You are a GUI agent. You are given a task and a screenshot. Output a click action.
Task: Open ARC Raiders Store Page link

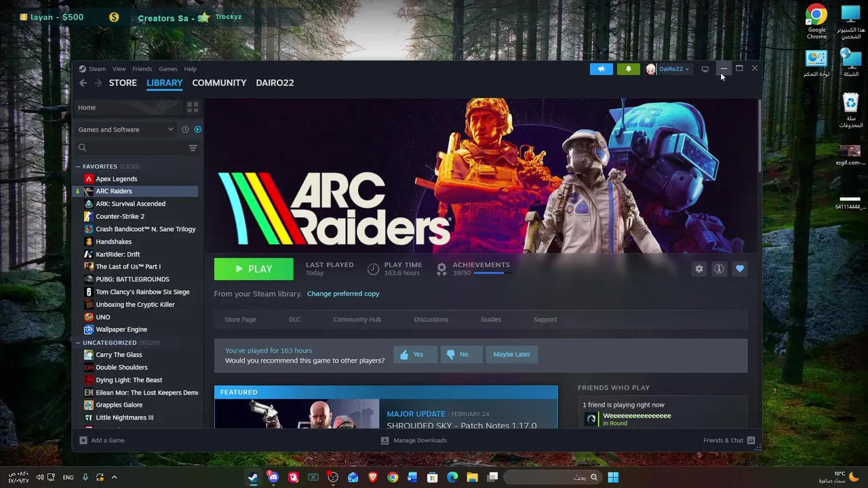coord(240,319)
